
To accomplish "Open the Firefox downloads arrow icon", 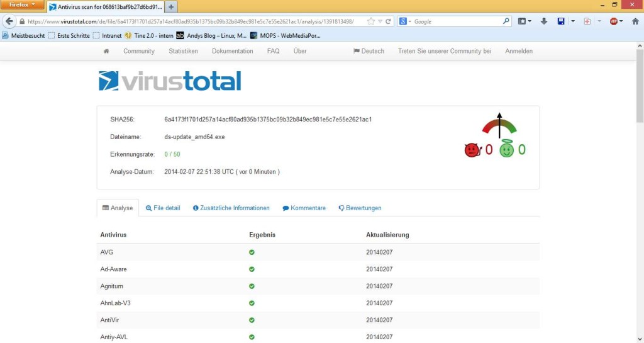I will tap(545, 21).
